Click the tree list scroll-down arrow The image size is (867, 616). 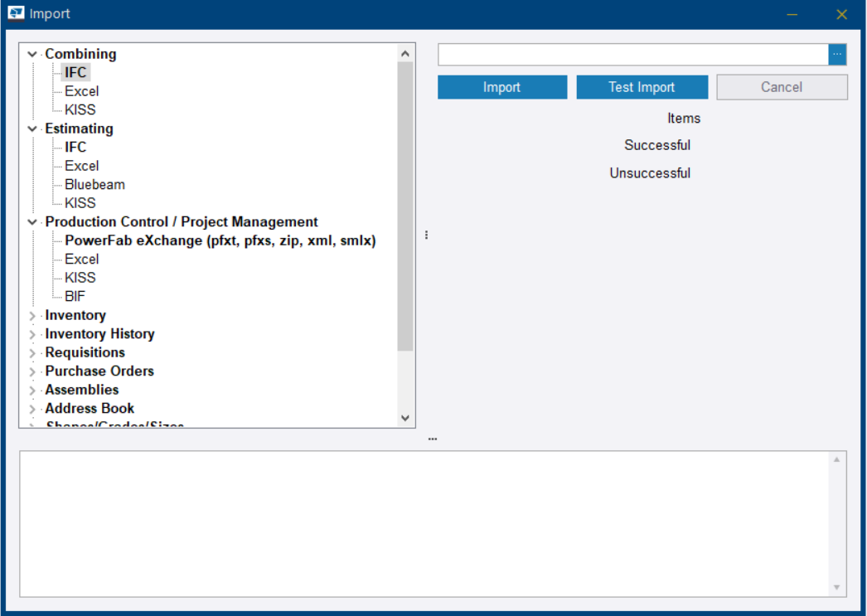coord(405,418)
